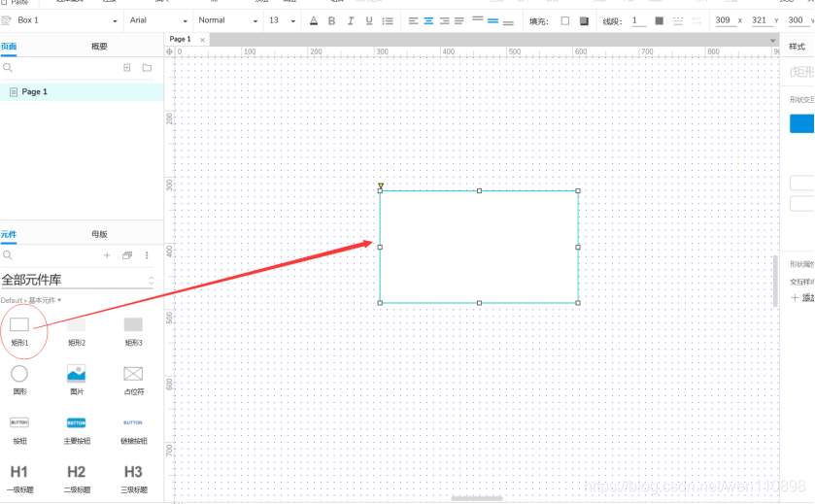Open the line pattern style icon

click(x=678, y=20)
